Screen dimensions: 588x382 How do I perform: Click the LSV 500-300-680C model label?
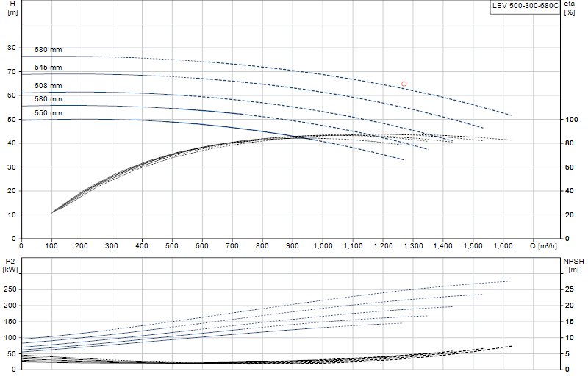pyautogui.click(x=526, y=6)
